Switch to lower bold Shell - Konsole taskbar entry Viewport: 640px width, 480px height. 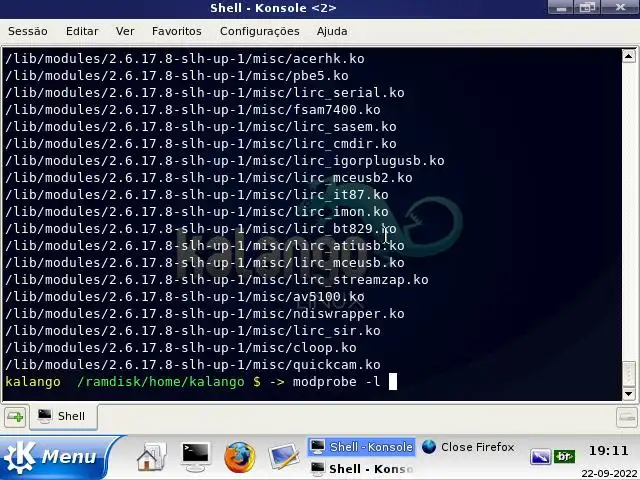(362, 469)
